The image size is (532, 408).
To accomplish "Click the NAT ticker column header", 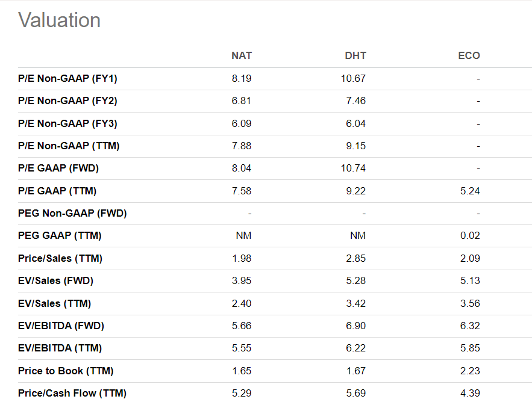I will [241, 56].
